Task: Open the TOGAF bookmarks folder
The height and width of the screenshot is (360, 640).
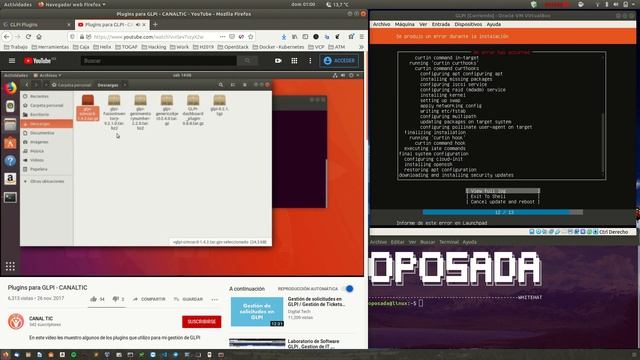Action: point(127,47)
